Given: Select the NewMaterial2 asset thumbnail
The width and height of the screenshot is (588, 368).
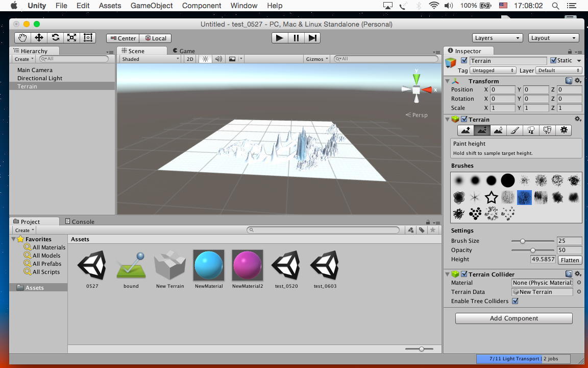Looking at the screenshot, I should coord(248,265).
